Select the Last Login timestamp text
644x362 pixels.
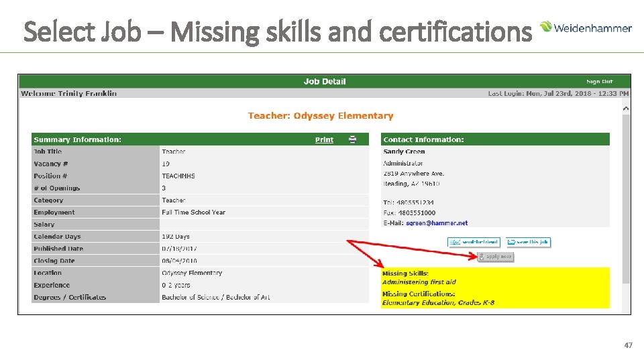pyautogui.click(x=558, y=94)
